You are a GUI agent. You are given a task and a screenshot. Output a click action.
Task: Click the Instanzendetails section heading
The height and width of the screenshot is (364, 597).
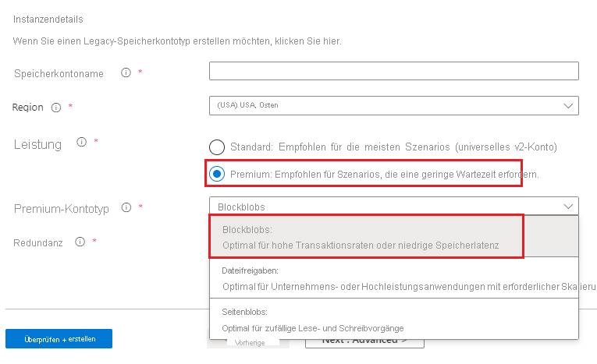[x=48, y=18]
